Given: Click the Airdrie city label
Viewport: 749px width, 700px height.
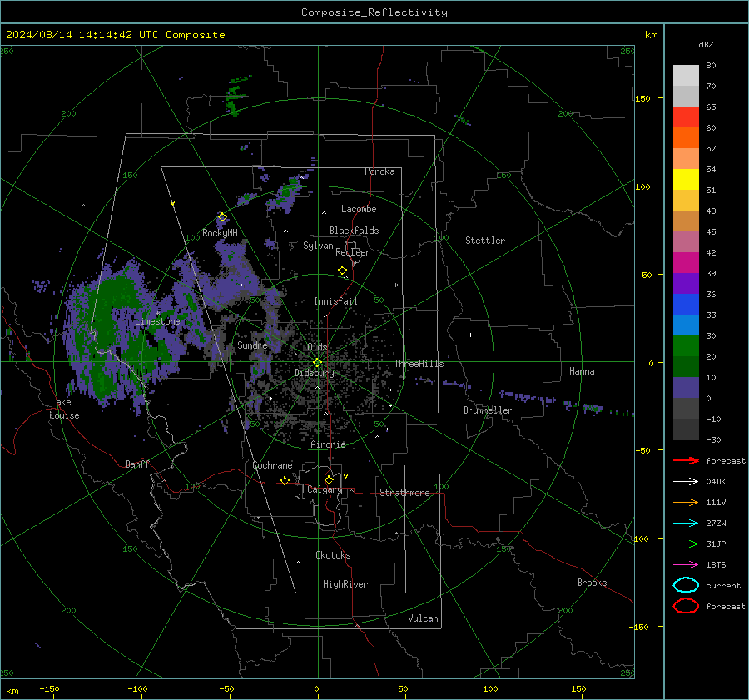Looking at the screenshot, I should (x=328, y=444).
